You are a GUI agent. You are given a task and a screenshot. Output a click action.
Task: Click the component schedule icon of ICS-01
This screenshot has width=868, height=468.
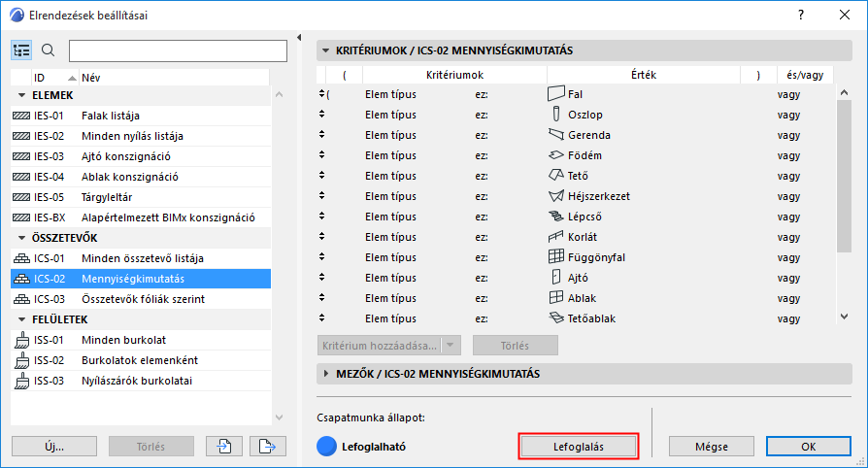point(21,258)
